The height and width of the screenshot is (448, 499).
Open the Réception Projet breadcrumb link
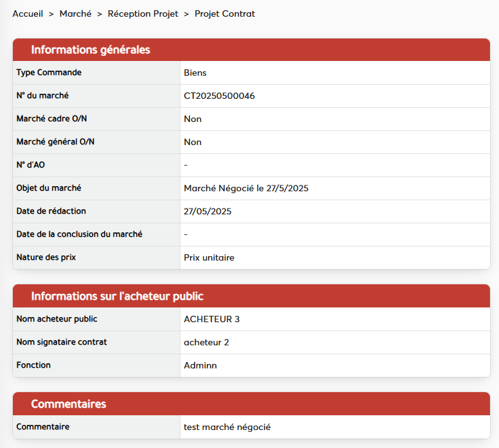click(x=143, y=13)
